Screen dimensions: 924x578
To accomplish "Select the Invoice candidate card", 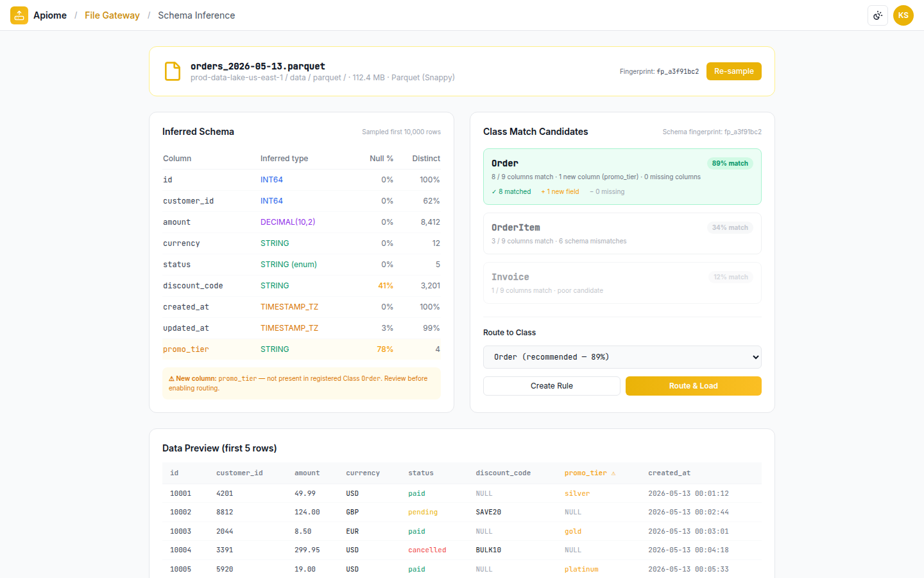I will coord(622,283).
